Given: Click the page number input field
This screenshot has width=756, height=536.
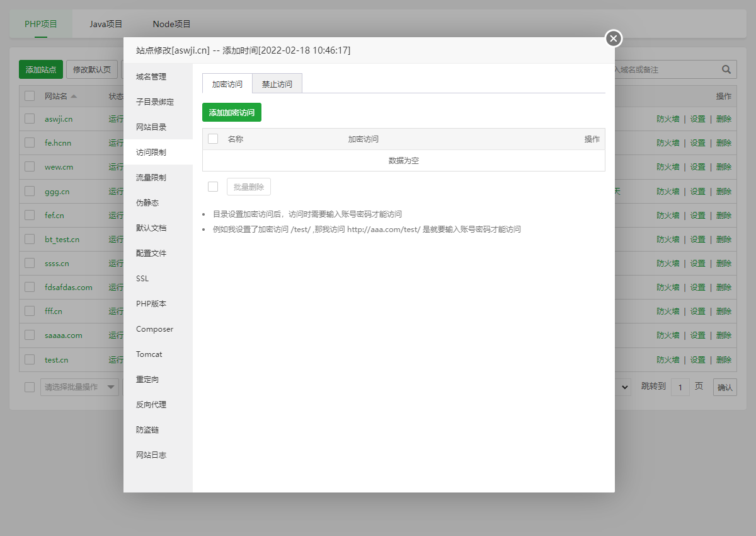Looking at the screenshot, I should [680, 387].
